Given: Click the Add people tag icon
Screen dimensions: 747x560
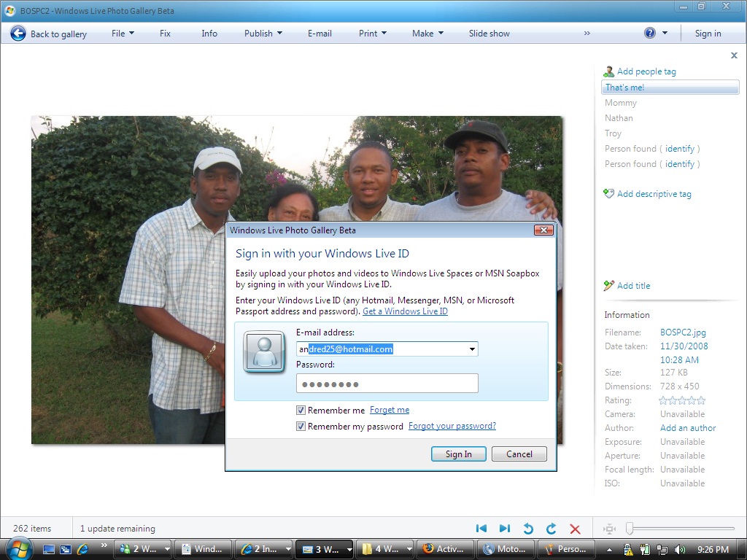Looking at the screenshot, I should click(x=608, y=71).
